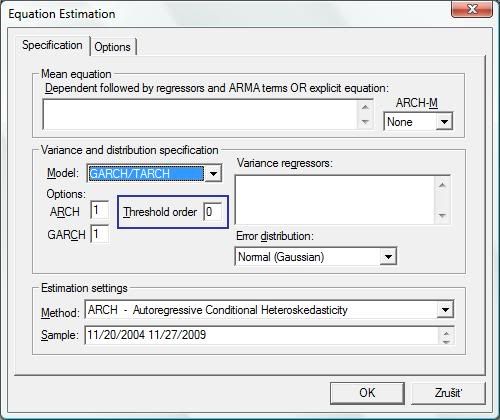Open the ARCH-M dropdown showing None
The width and height of the screenshot is (500, 420).
click(418, 122)
